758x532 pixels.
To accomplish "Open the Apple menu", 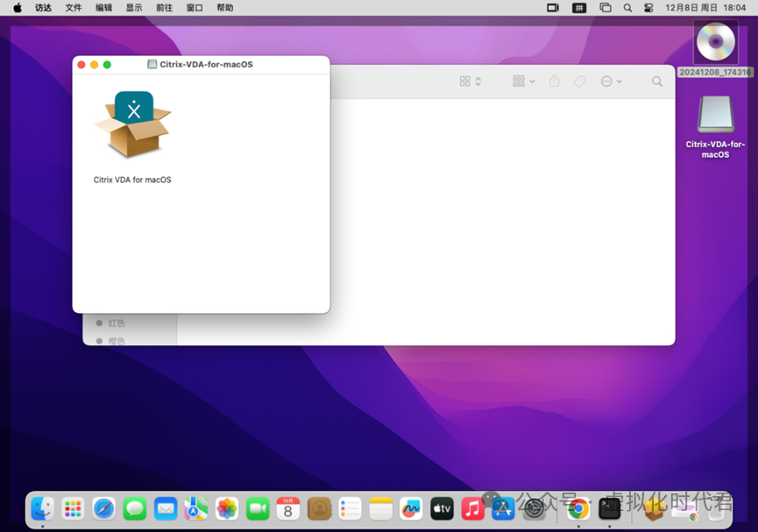I will (18, 8).
